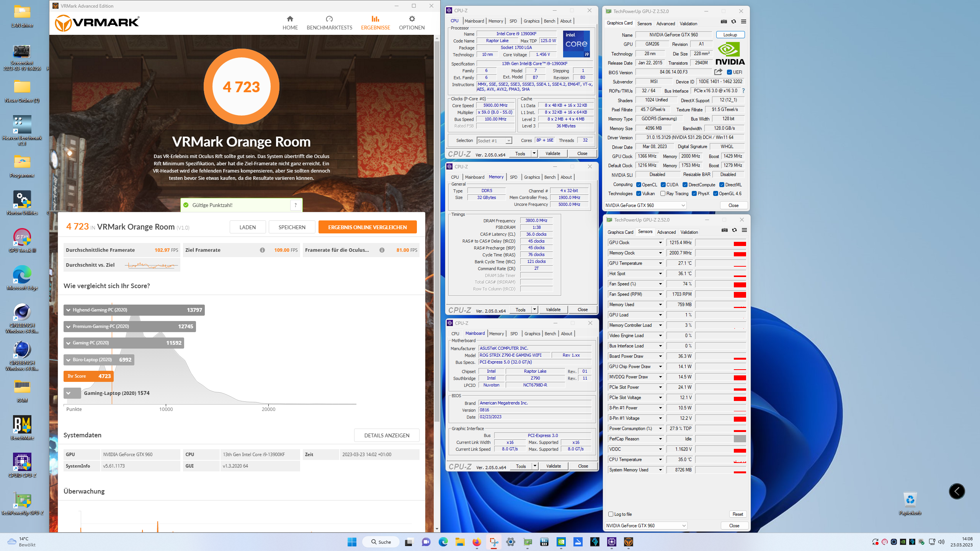This screenshot has height=551, width=980.
Task: Click GPU-Z screenshot camera icon in top window
Action: (724, 21)
